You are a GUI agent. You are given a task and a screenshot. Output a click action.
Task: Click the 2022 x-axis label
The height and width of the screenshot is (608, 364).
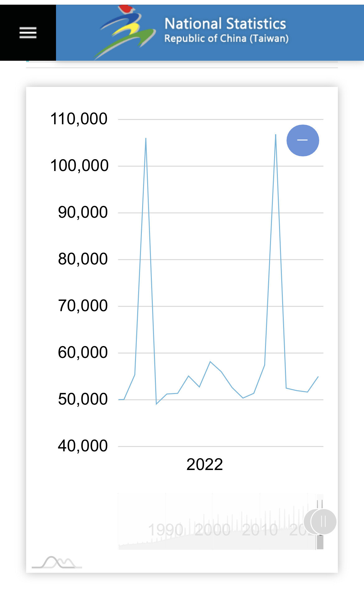click(x=204, y=464)
